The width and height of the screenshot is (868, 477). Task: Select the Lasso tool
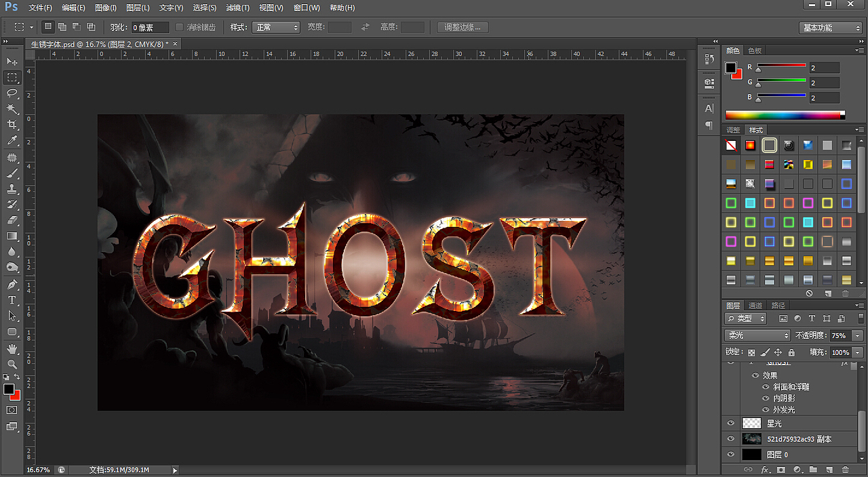(x=12, y=94)
